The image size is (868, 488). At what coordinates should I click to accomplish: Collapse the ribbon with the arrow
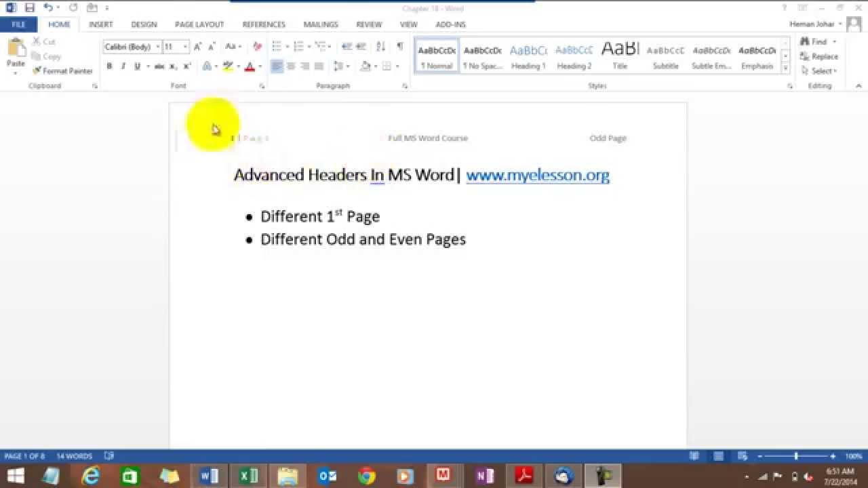click(x=858, y=86)
